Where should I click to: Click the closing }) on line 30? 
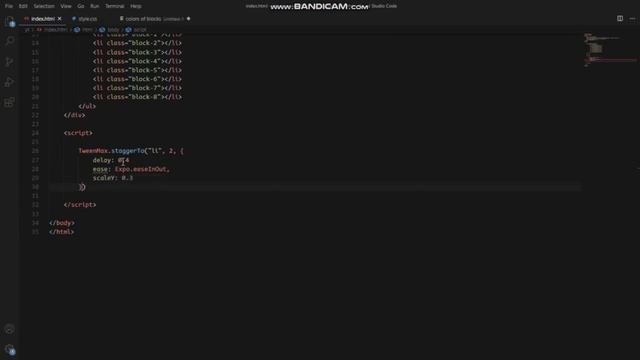pos(82,187)
